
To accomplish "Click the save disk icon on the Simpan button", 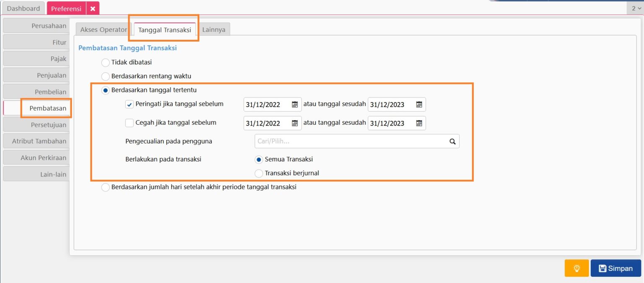I will [x=603, y=268].
